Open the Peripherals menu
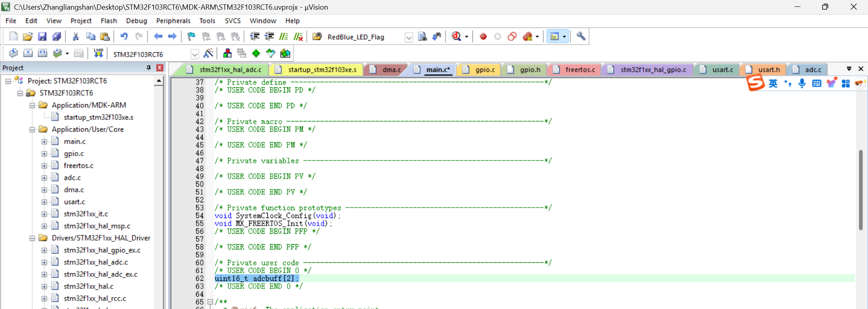The height and width of the screenshot is (309, 868). [x=173, y=21]
